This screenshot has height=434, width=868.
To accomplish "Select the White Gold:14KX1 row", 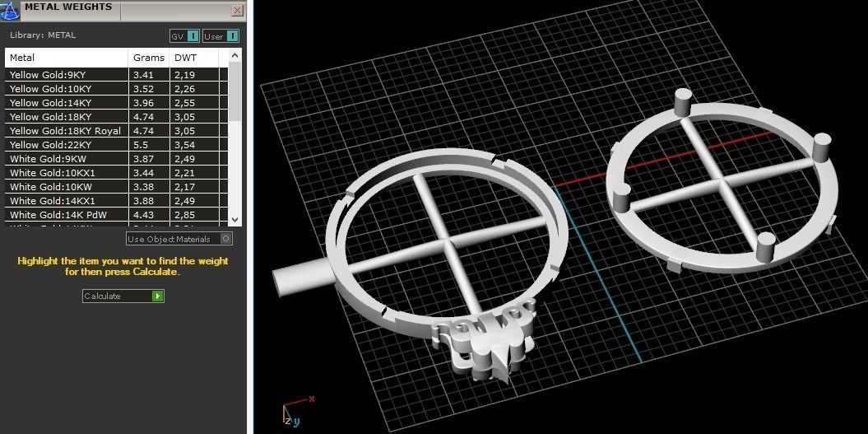I will tap(116, 201).
